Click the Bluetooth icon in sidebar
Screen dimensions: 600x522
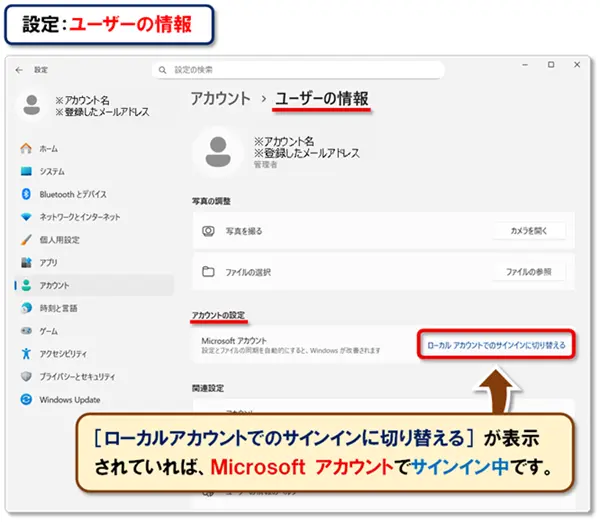pyautogui.click(x=26, y=194)
